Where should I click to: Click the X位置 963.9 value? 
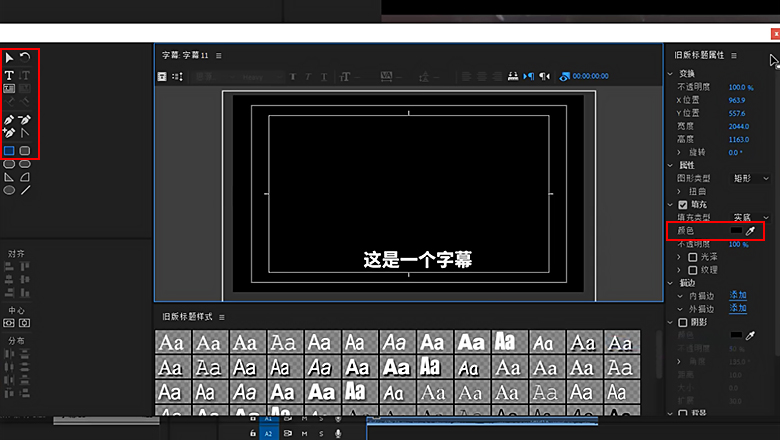point(737,100)
